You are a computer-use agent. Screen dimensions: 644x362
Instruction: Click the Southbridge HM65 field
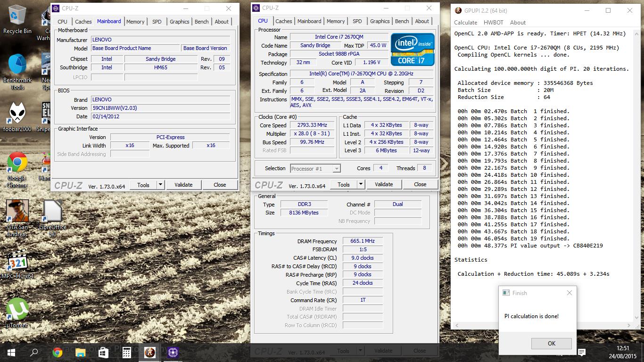161,67
